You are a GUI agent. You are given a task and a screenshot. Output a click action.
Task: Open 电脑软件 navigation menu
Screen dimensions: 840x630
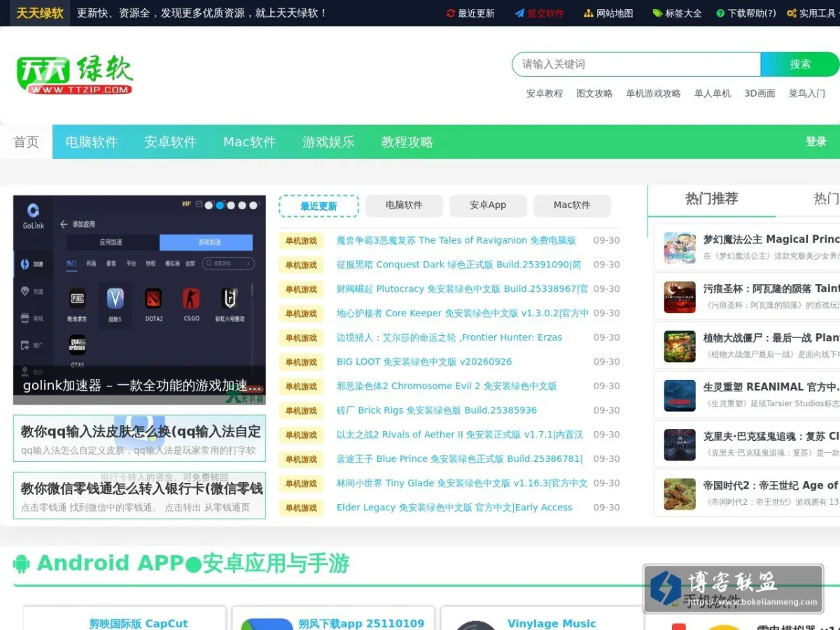(x=92, y=142)
